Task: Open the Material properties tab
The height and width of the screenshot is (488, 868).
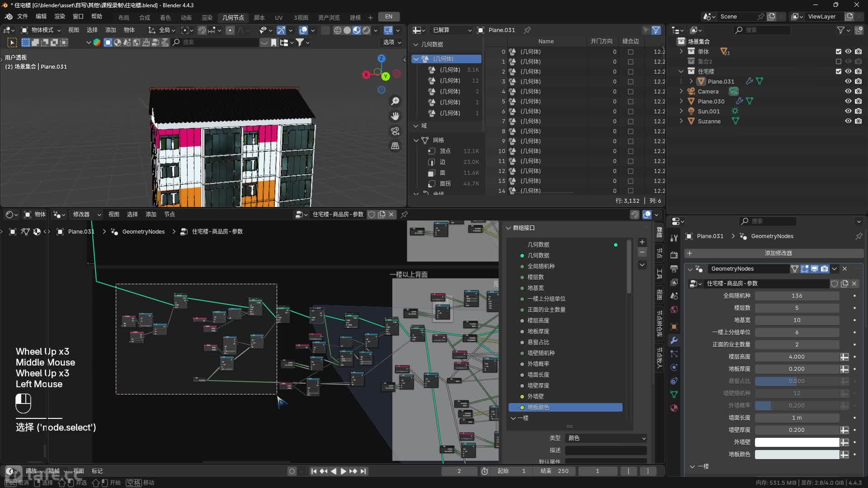Action: tap(674, 408)
